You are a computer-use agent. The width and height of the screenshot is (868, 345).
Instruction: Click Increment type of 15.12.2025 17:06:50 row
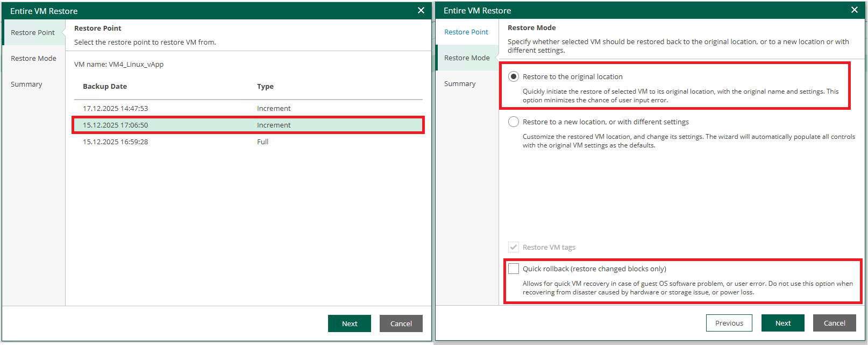[x=274, y=125]
